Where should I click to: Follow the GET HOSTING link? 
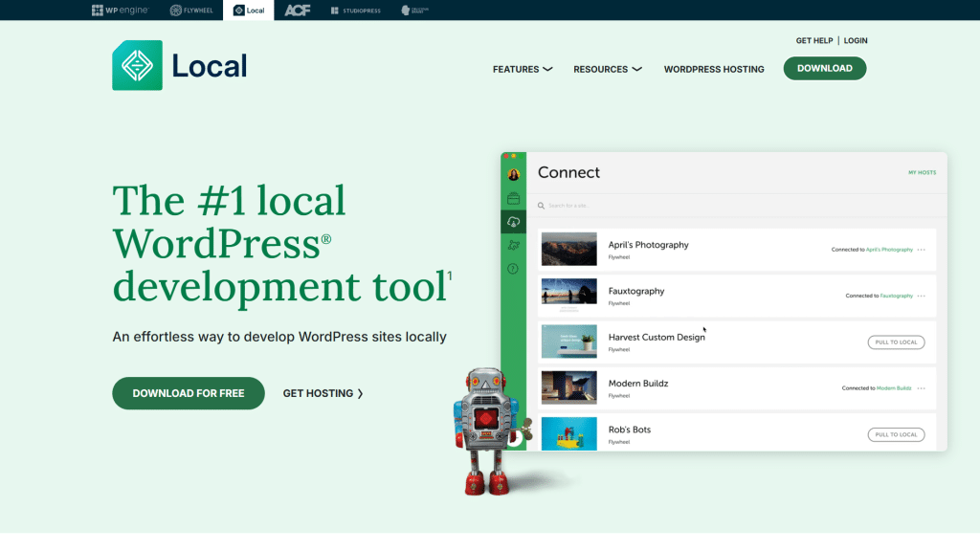(x=323, y=393)
